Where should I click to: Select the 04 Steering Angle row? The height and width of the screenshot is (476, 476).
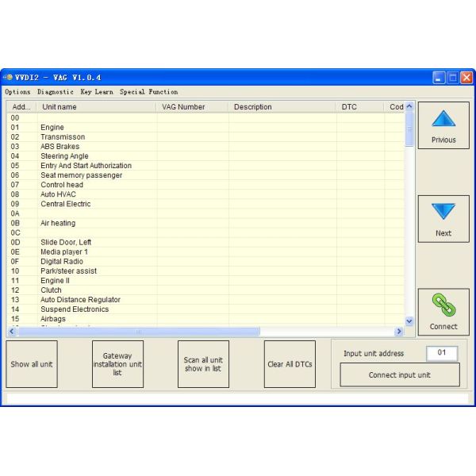click(x=205, y=156)
